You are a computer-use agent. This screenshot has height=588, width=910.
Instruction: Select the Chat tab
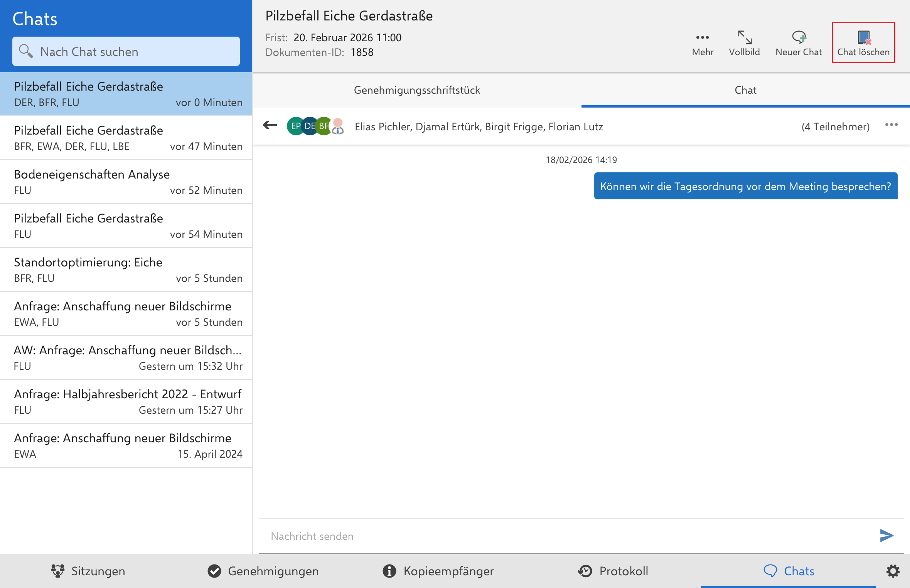(x=745, y=90)
